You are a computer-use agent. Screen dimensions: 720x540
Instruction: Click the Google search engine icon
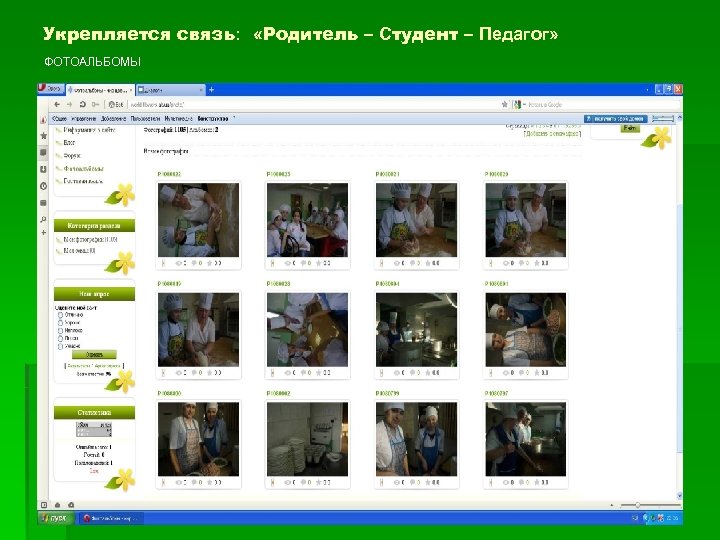point(517,104)
